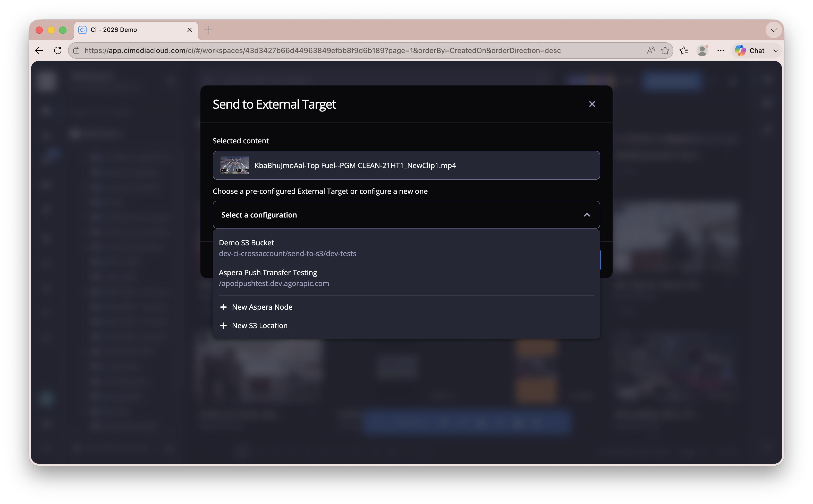Toggle Read aloud icon in address bar
This screenshot has height=504, width=813.
point(650,51)
